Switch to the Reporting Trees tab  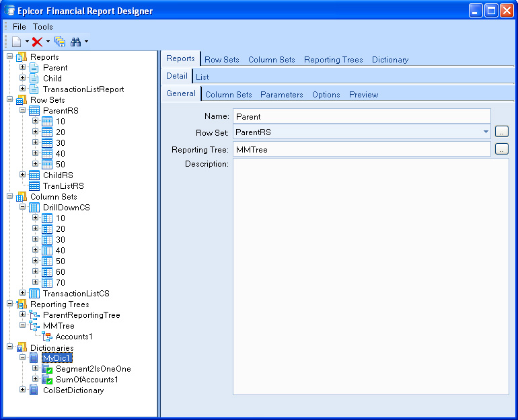click(333, 60)
